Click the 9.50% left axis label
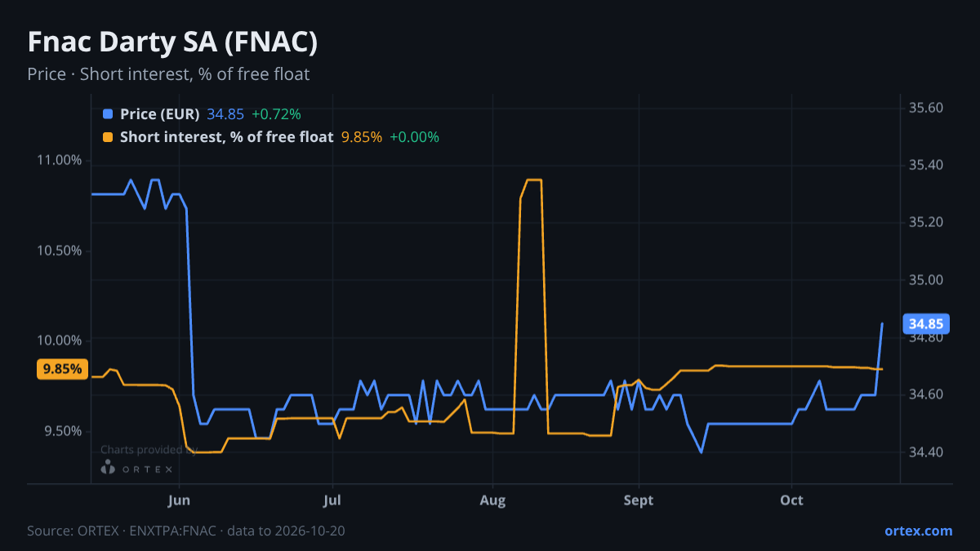980x551 pixels. (64, 431)
